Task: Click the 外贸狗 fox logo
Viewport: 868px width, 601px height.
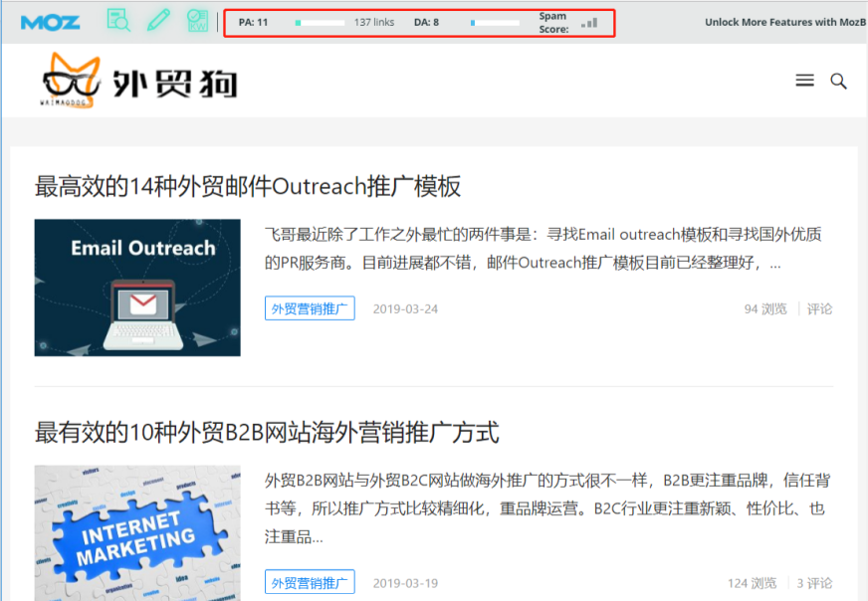Action: tap(71, 80)
